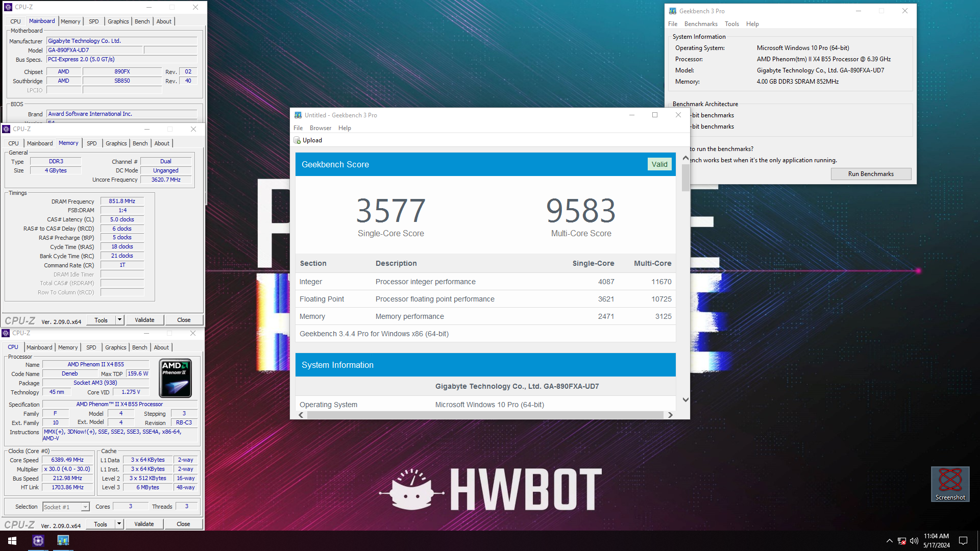
Task: Open the About tab in Mainboard window
Action: click(x=164, y=21)
